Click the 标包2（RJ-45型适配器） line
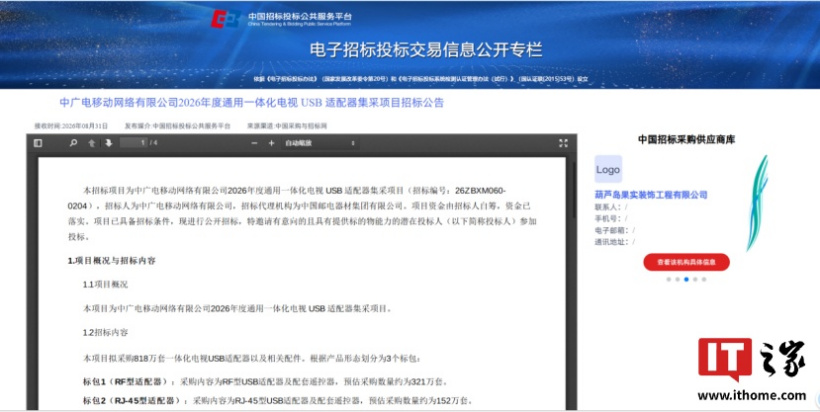Viewport: 820px width, 412px height. coord(278,401)
